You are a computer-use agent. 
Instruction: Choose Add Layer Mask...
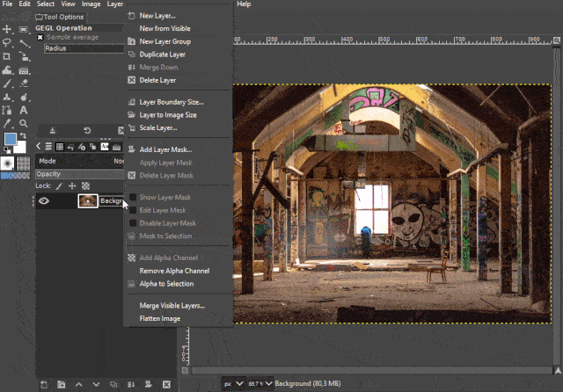point(178,150)
